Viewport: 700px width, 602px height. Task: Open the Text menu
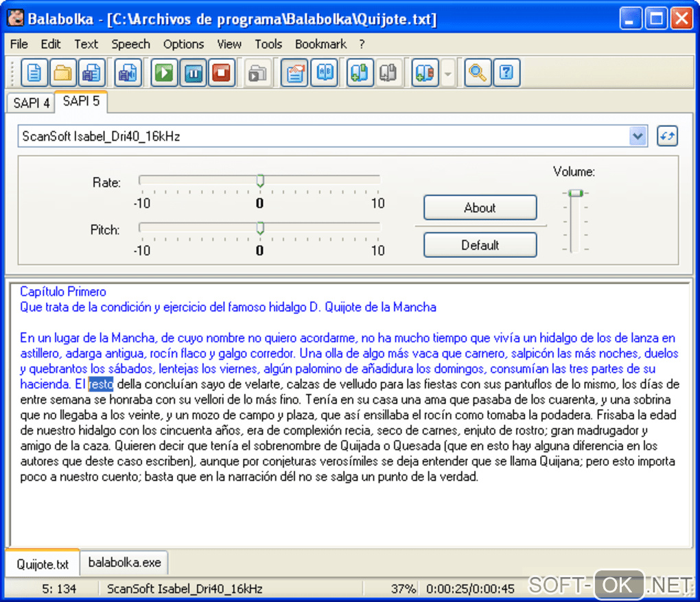(x=86, y=44)
